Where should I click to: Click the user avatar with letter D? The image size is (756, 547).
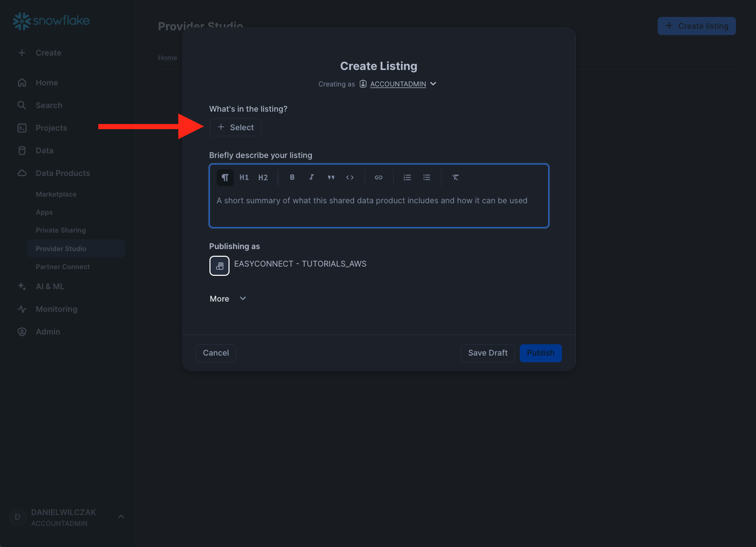(17, 517)
